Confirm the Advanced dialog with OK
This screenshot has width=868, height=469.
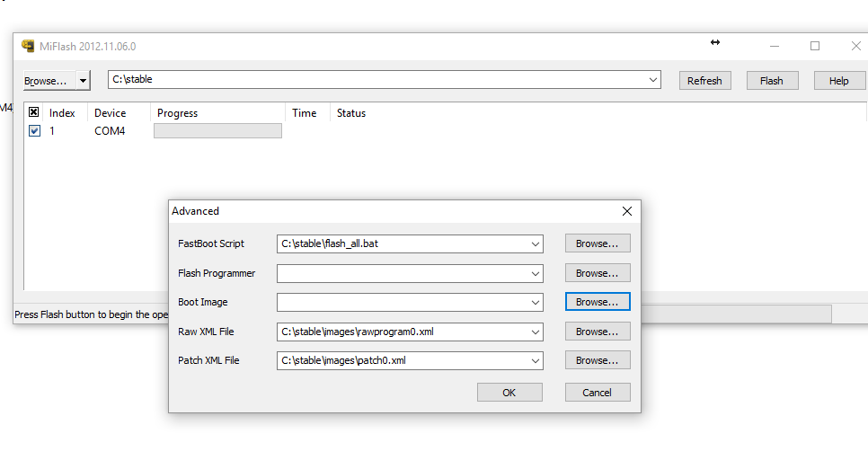coord(509,393)
